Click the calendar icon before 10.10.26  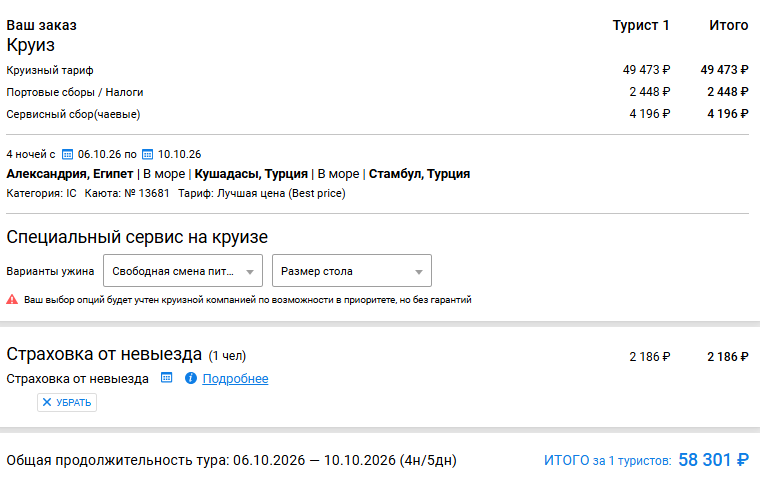click(147, 155)
